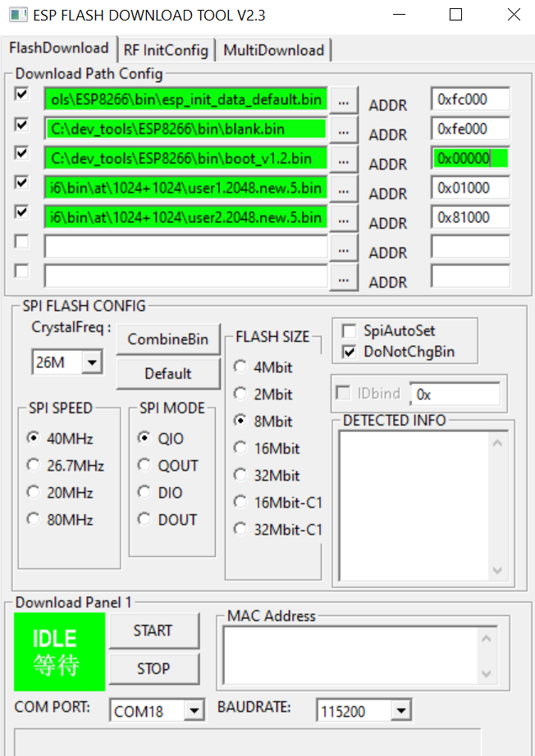Choose 32Mbit flash size
The width and height of the screenshot is (535, 756).
267,475
